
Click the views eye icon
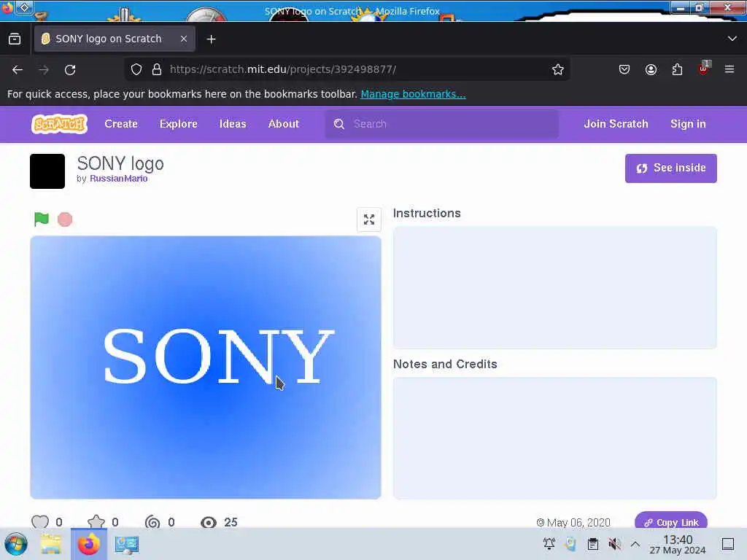(x=208, y=522)
